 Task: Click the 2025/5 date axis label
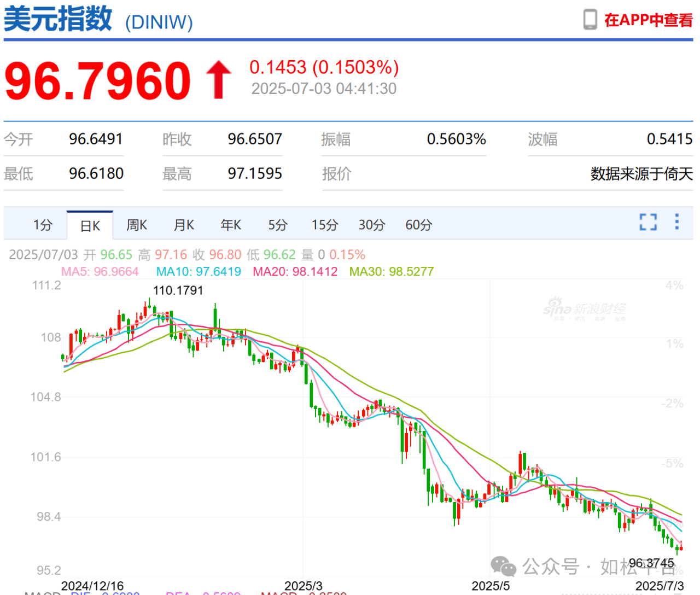tap(491, 586)
